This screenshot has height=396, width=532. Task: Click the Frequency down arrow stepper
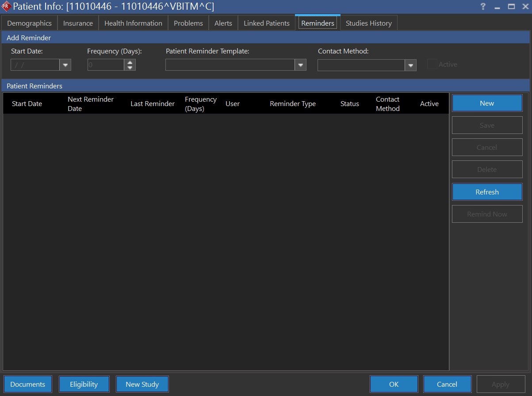click(x=129, y=67)
